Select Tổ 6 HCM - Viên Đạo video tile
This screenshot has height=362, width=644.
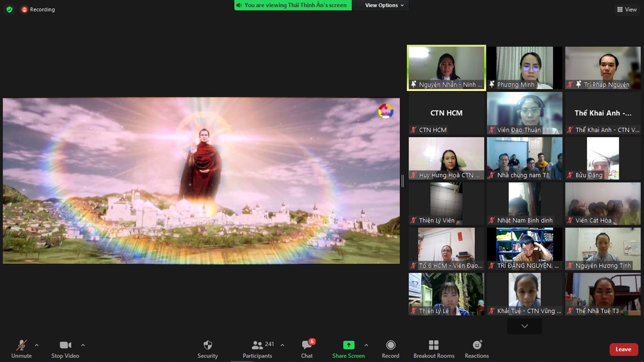446,249
